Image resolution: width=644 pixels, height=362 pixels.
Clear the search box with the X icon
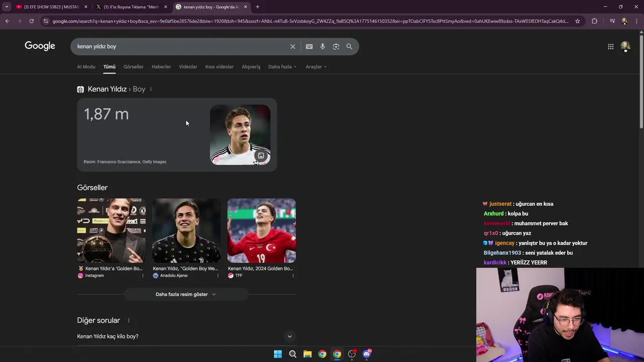293,46
